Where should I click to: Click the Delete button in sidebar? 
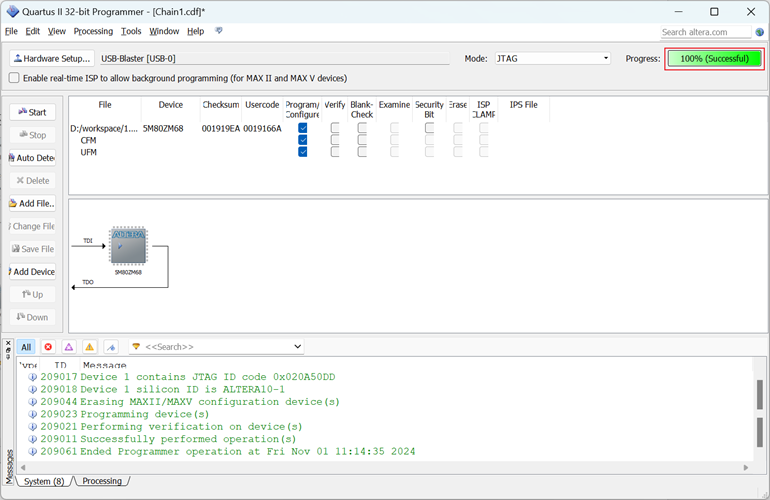click(32, 181)
